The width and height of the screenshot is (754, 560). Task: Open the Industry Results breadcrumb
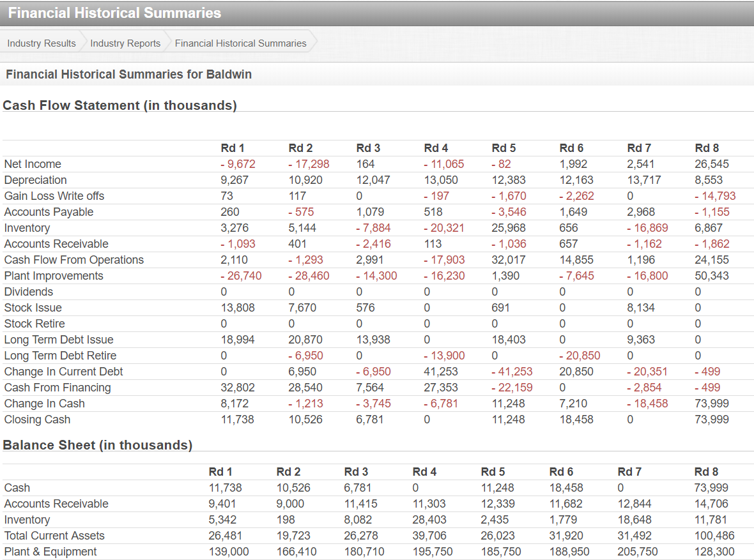[42, 43]
